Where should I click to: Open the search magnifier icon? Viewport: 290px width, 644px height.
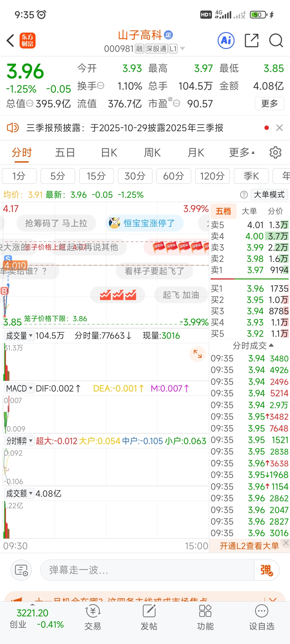tap(276, 41)
